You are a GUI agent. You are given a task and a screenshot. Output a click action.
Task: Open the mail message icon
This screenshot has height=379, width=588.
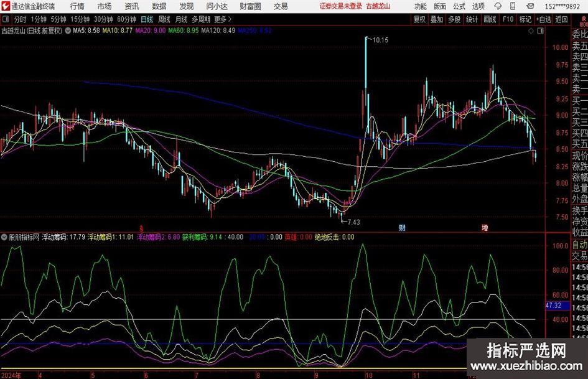point(530,6)
